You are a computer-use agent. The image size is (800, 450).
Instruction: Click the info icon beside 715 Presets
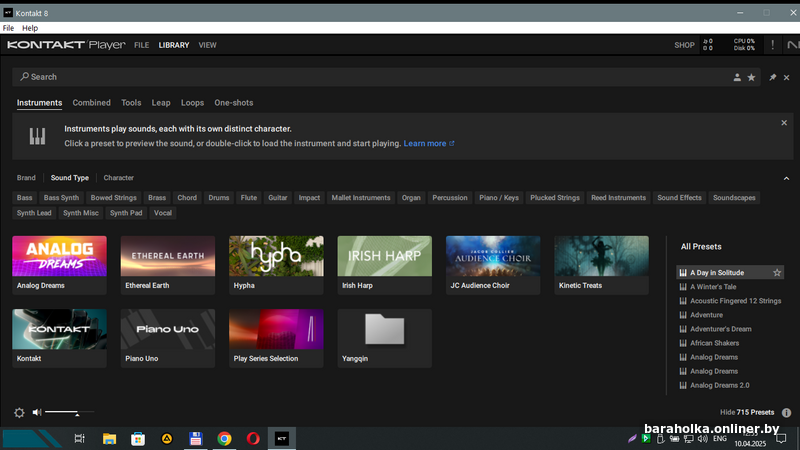click(786, 413)
